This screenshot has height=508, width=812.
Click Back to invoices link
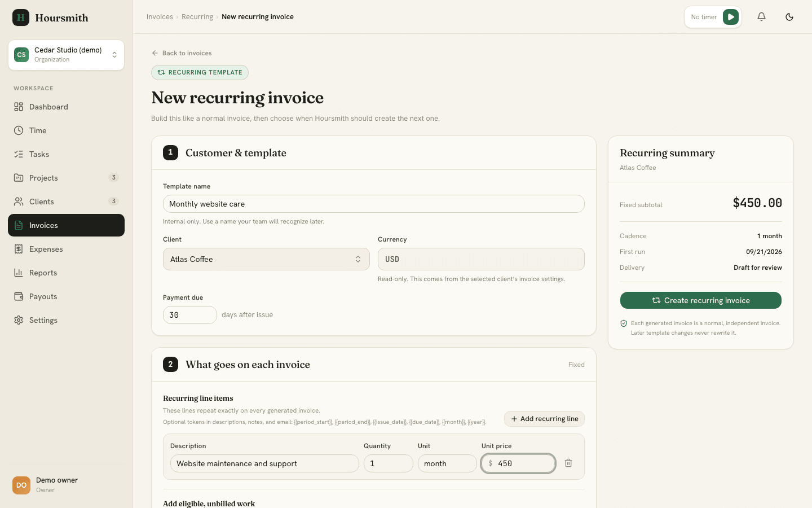point(182,53)
